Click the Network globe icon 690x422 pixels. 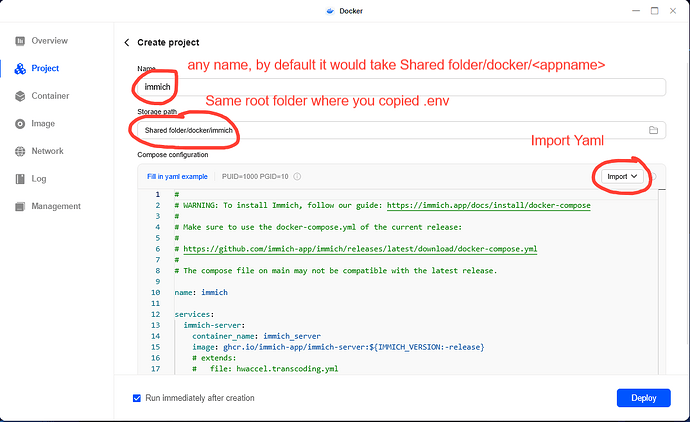click(x=21, y=151)
